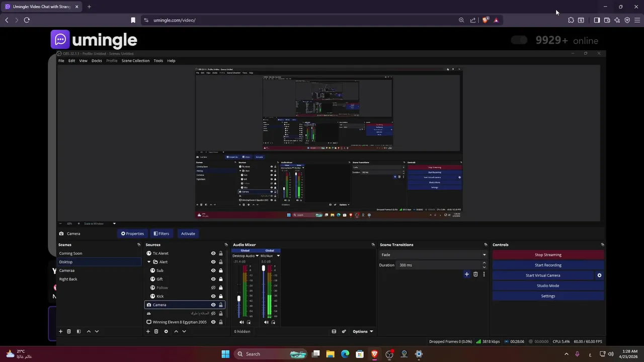Pop out the Scenes dock icon

click(139, 245)
